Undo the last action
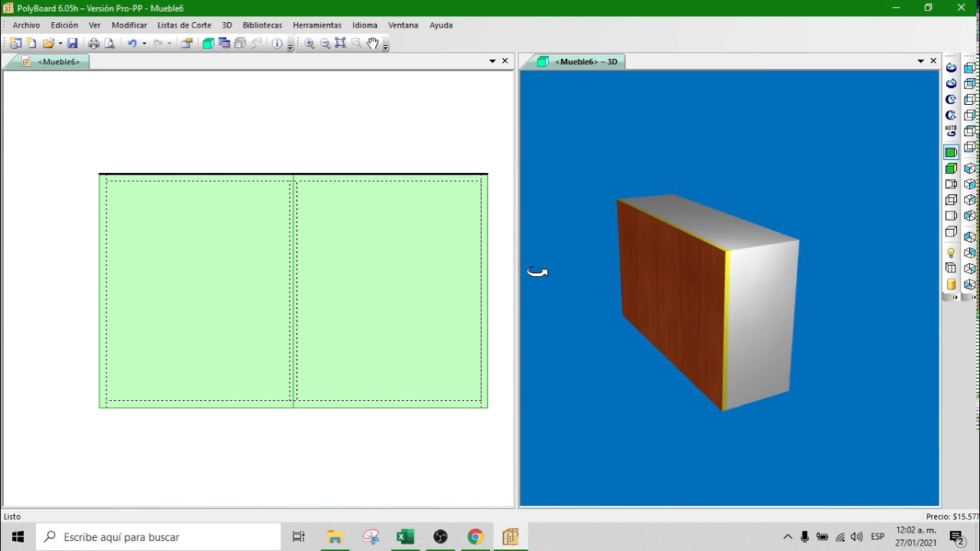980x551 pixels. tap(132, 44)
